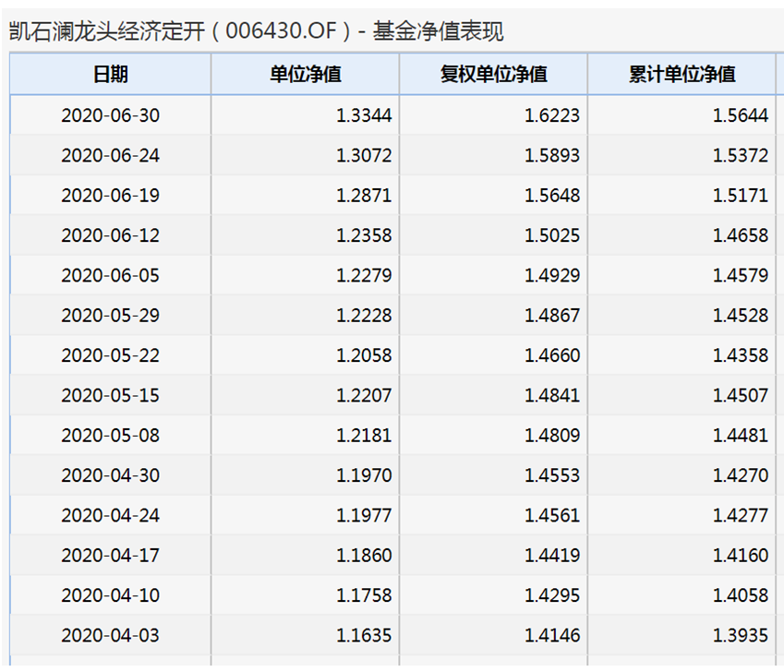Select the date cell 2020-05-15

pyautogui.click(x=111, y=395)
